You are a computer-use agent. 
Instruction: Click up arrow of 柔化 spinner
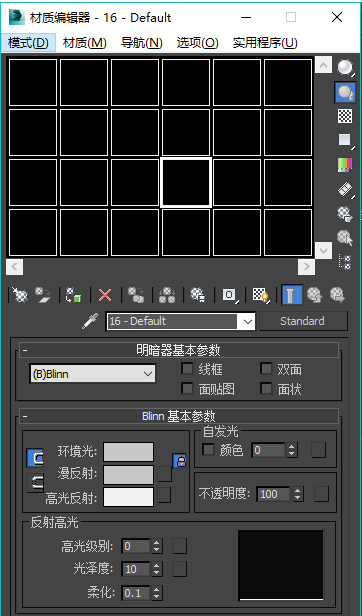[156, 589]
